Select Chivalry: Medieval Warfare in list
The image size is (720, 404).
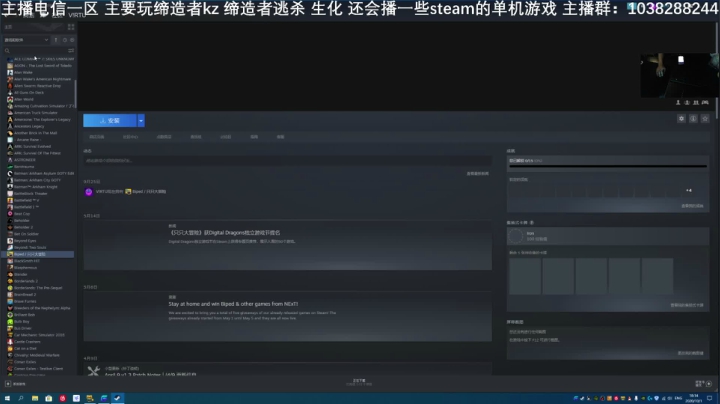pyautogui.click(x=37, y=355)
